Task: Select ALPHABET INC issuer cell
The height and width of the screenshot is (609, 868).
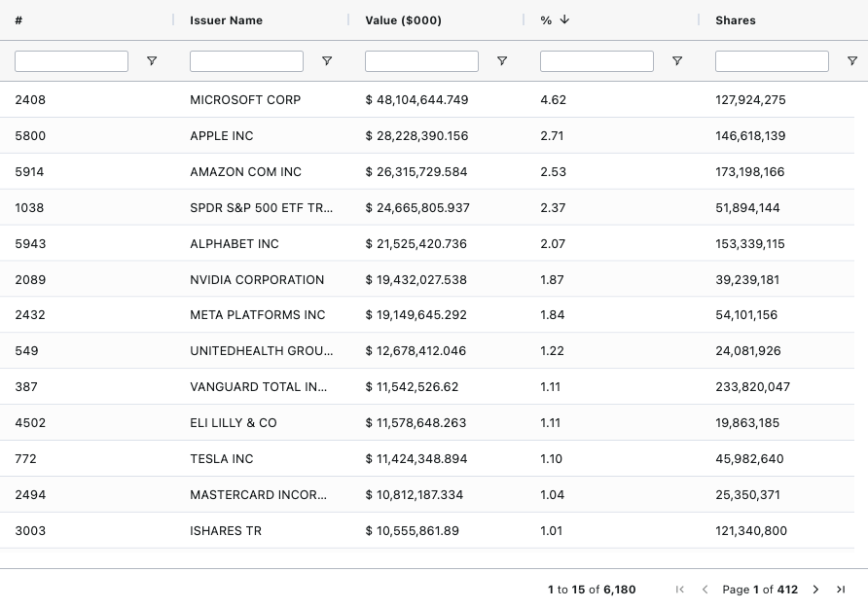Action: [235, 243]
